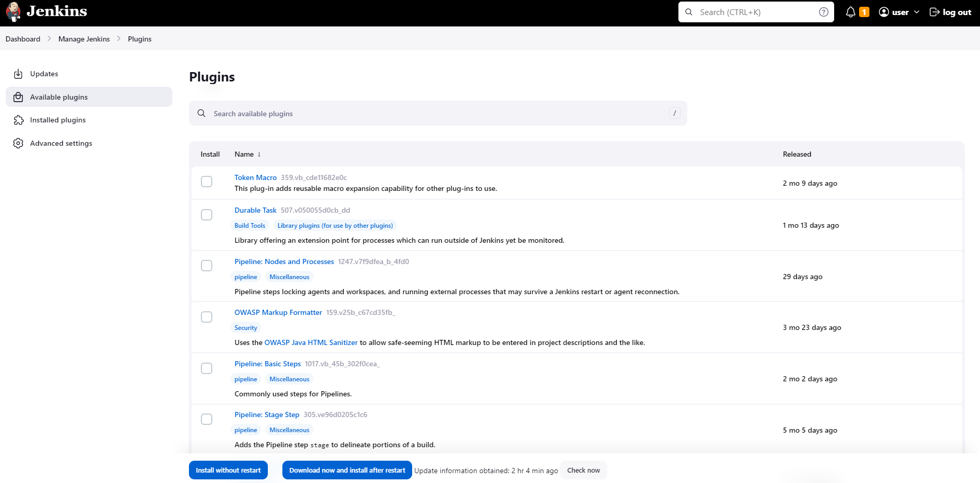This screenshot has width=980, height=483.
Task: Check the Token Macro install checkbox
Action: [207, 182]
